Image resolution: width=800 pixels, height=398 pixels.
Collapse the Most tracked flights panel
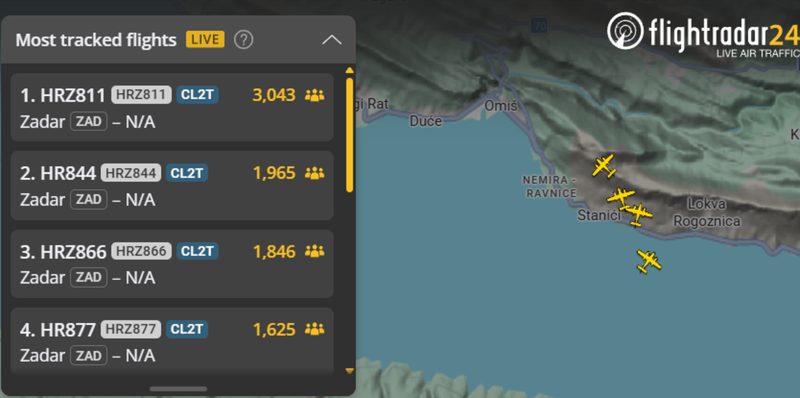[332, 40]
